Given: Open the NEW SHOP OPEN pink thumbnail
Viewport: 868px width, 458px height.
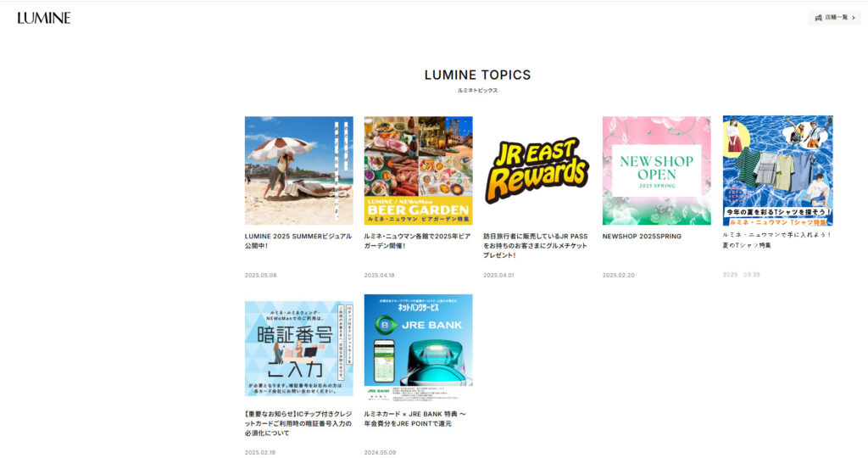Looking at the screenshot, I should (x=657, y=170).
